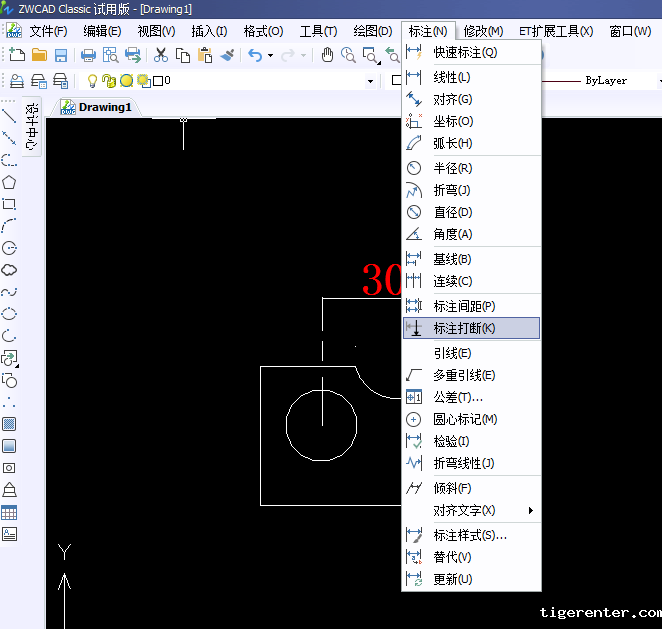Open 公差(T)... dialog
The image size is (662, 629).
click(472, 397)
